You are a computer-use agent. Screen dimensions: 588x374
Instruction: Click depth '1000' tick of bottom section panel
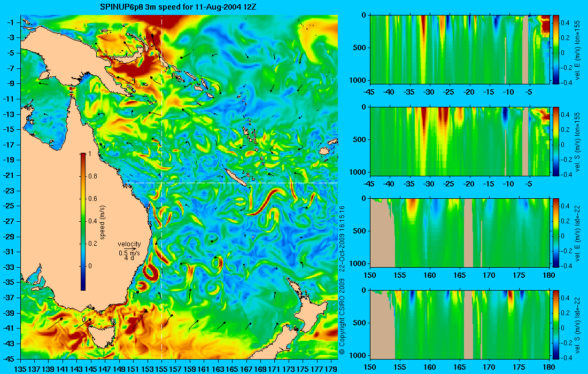[x=358, y=355]
